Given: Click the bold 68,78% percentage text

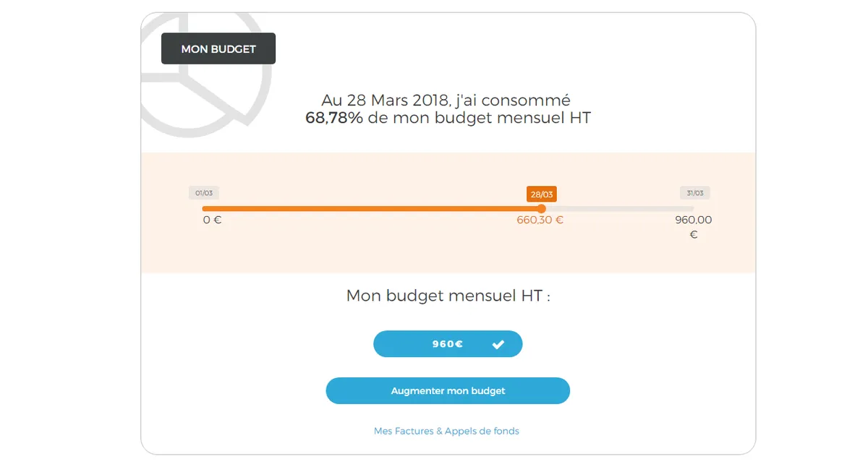Looking at the screenshot, I should pos(334,118).
